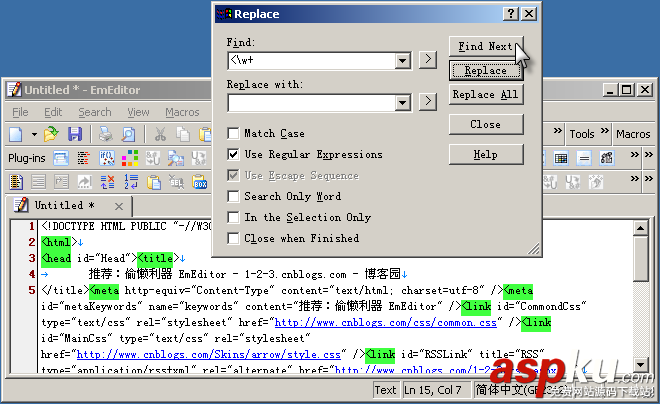This screenshot has height=404, width=660.
Task: Check the Search Only Word option
Action: [x=233, y=197]
